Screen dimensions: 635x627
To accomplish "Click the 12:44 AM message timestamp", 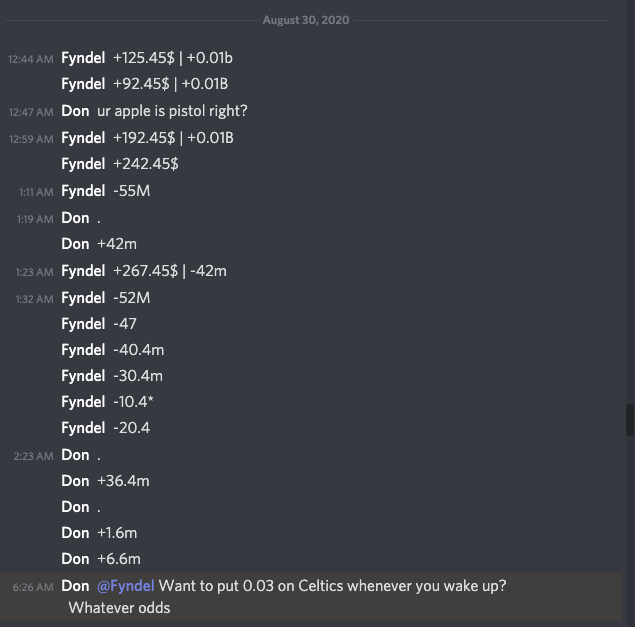I will pyautogui.click(x=30, y=60).
